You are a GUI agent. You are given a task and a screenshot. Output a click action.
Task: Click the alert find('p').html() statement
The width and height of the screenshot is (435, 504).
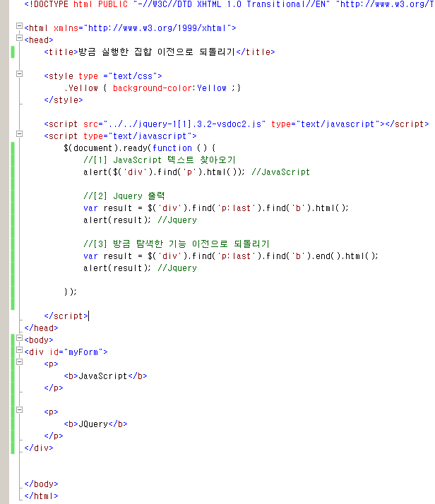164,172
